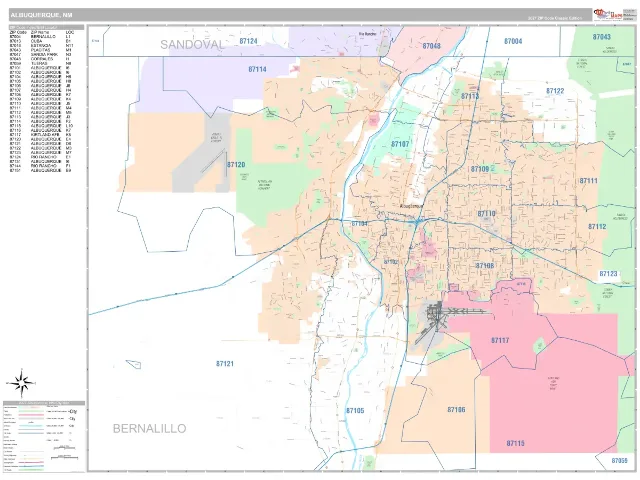This screenshot has height=480, width=640.
Task: Click the ZIP index header bar
Action: (47, 27)
